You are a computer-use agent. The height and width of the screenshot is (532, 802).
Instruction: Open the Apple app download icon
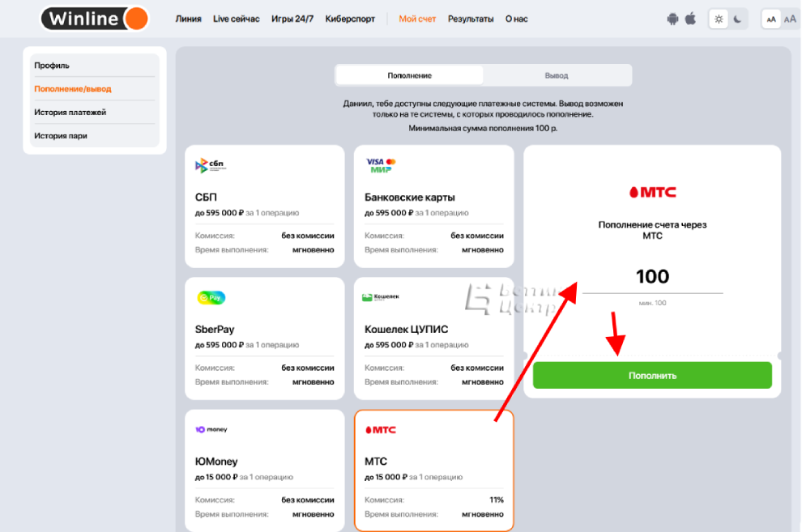(x=690, y=19)
